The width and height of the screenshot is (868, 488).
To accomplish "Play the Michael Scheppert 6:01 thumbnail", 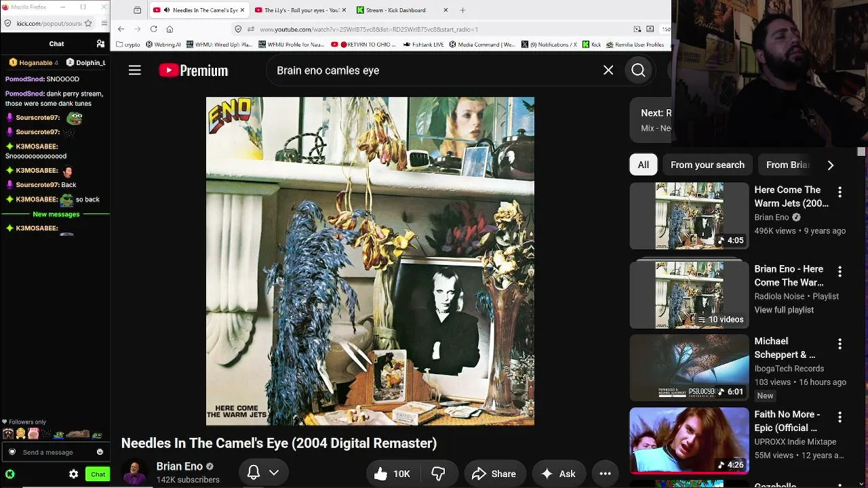I will point(689,367).
